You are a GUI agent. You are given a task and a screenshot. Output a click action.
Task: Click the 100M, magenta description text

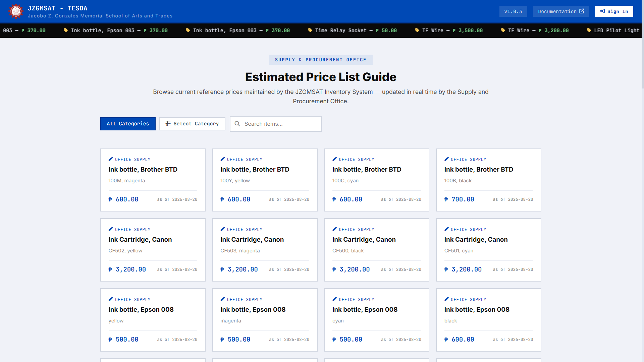[x=127, y=181]
